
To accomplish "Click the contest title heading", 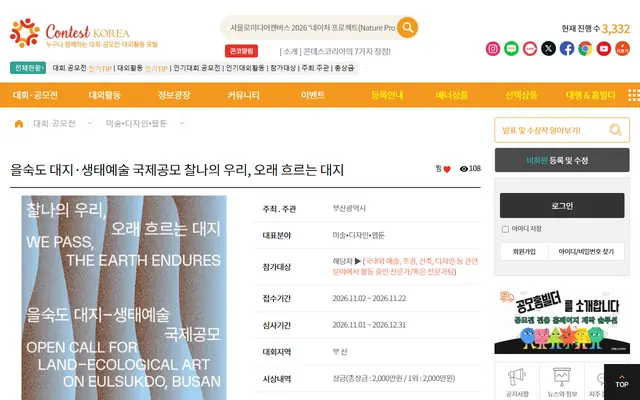I will 177,170.
